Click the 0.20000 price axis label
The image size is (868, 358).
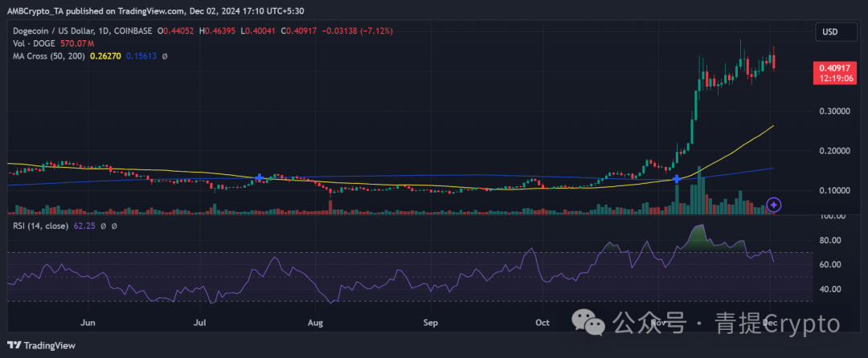(833, 150)
